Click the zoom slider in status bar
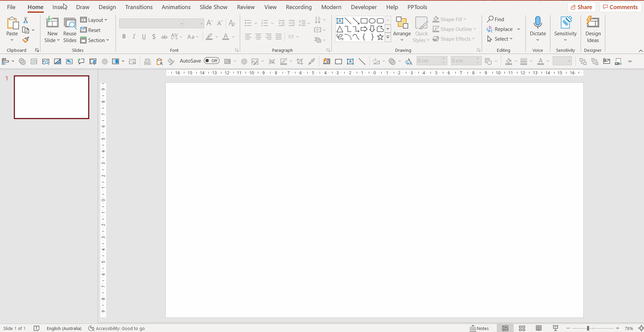 588,328
